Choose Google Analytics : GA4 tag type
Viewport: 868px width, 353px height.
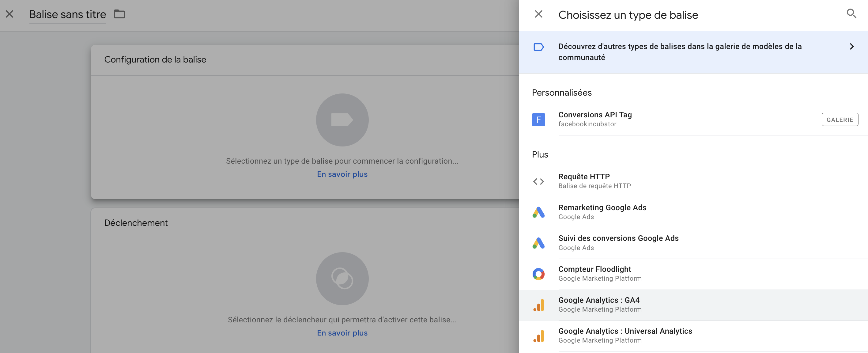pos(693,305)
